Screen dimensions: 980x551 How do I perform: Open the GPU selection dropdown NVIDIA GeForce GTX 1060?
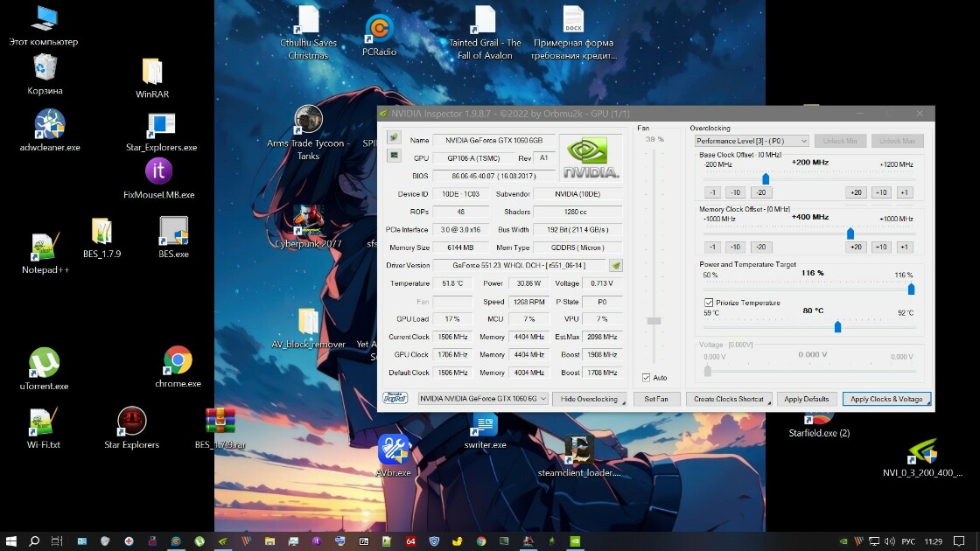(x=483, y=399)
